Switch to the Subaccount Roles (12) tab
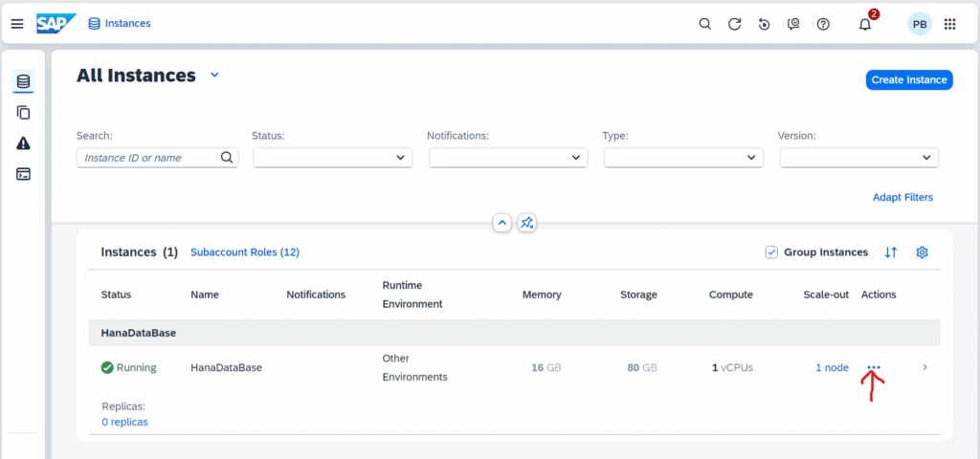This screenshot has width=980, height=459. (245, 252)
